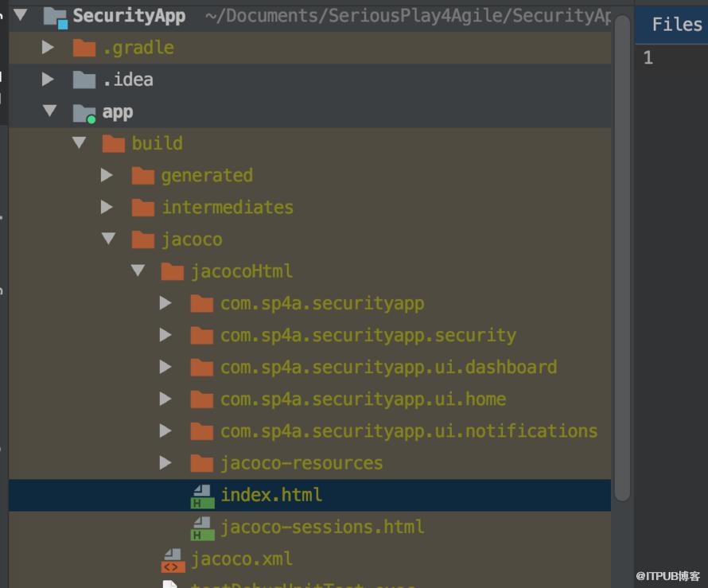Click the project tree vertical scrollbar
The height and width of the screenshot is (588, 708).
622,258
